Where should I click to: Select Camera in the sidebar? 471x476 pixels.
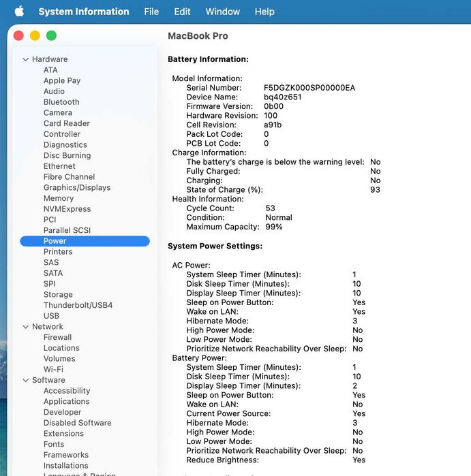click(58, 112)
